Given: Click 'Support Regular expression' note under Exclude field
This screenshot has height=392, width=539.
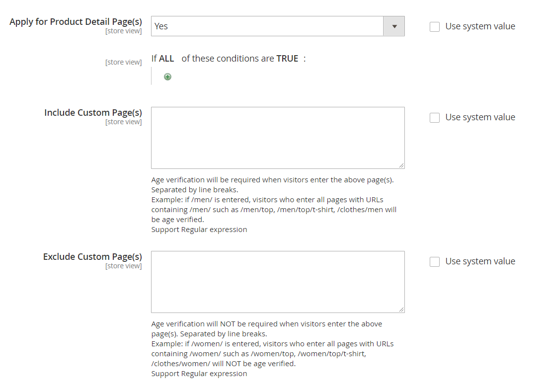Looking at the screenshot, I should coord(199,374).
